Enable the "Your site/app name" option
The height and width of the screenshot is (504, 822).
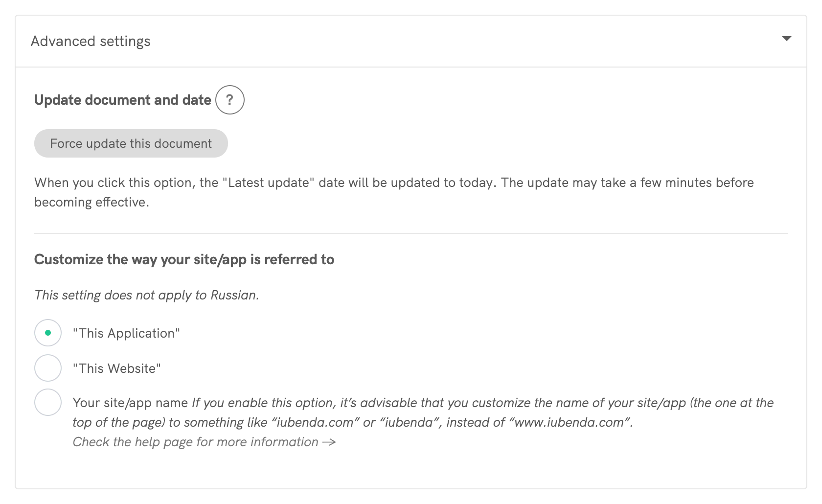pyautogui.click(x=47, y=402)
